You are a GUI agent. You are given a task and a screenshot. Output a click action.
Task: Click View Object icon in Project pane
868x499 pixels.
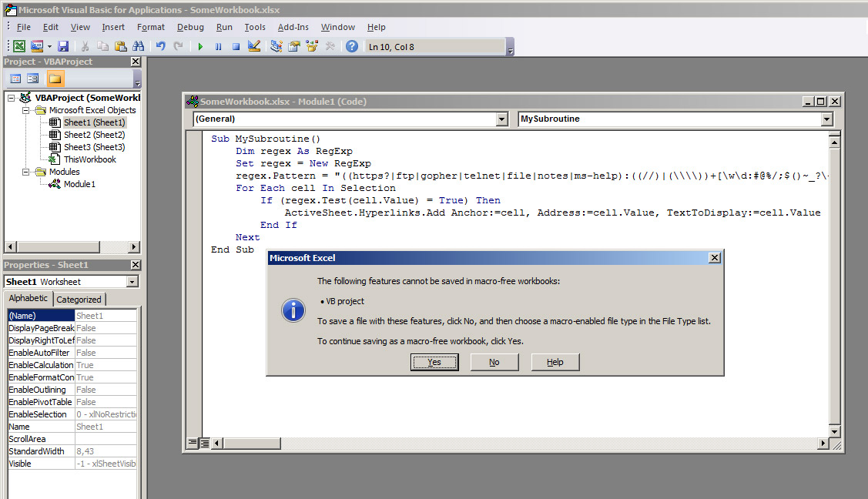click(32, 79)
